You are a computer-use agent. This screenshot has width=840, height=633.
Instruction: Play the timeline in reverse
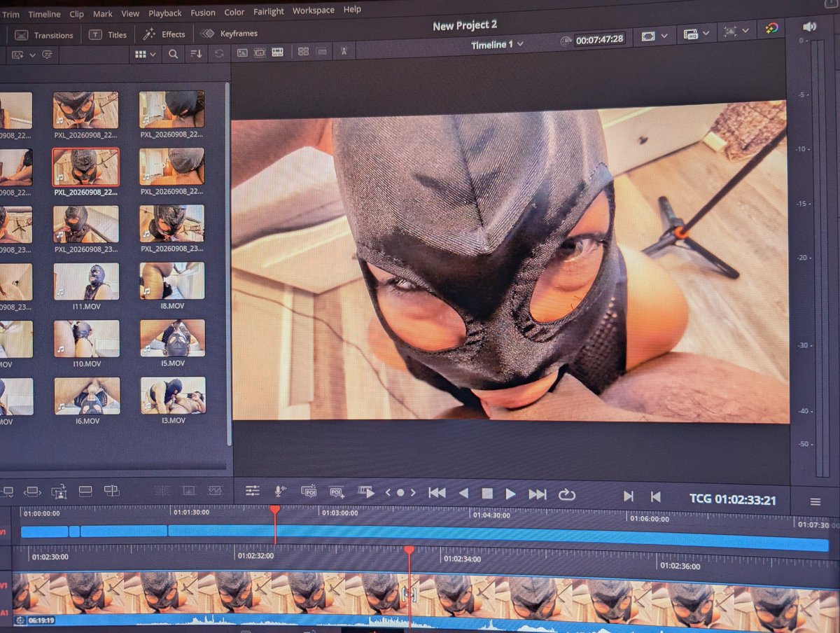point(463,494)
